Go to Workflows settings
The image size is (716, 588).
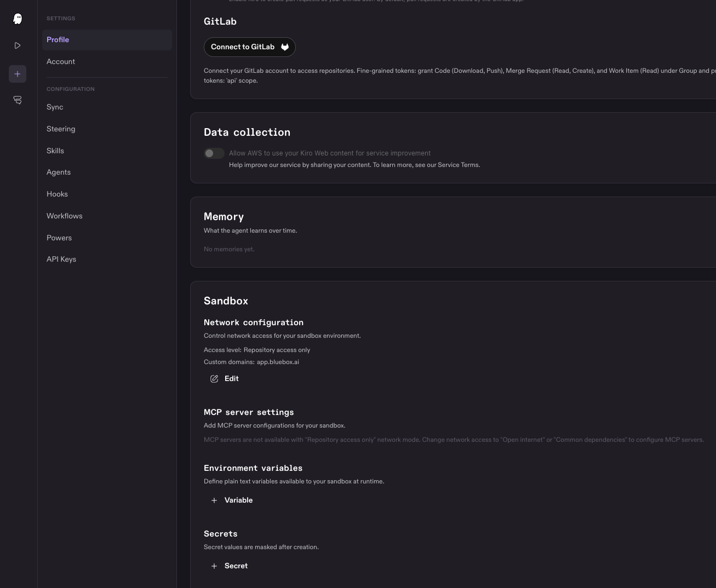pos(107,216)
